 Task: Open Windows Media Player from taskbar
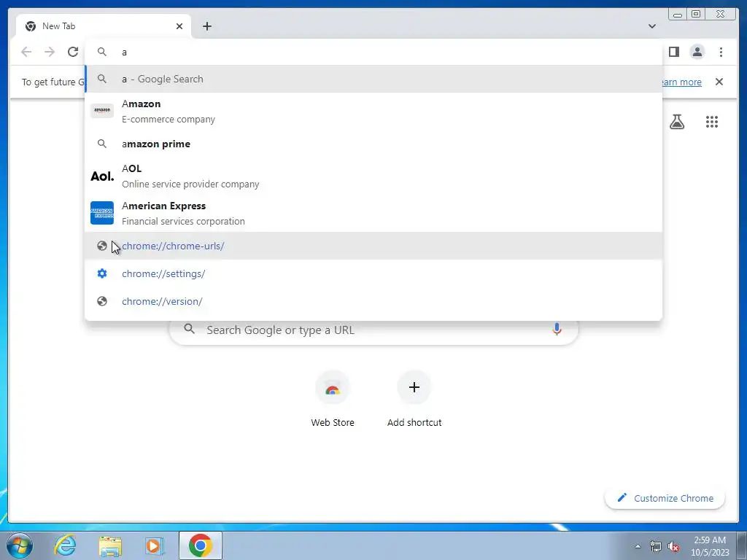coord(154,545)
